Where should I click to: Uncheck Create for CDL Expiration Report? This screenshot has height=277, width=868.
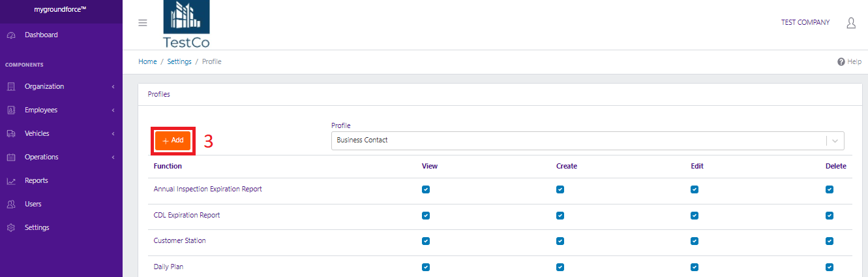[560, 215]
